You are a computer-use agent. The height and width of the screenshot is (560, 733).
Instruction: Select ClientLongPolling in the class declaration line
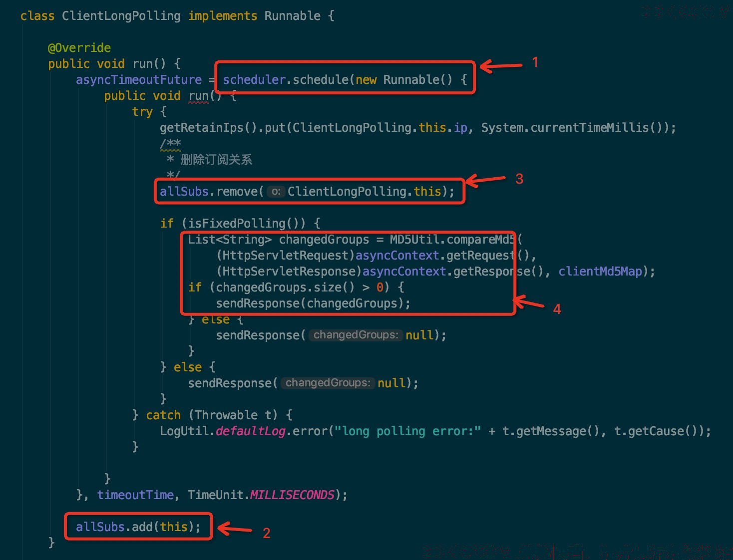point(121,16)
